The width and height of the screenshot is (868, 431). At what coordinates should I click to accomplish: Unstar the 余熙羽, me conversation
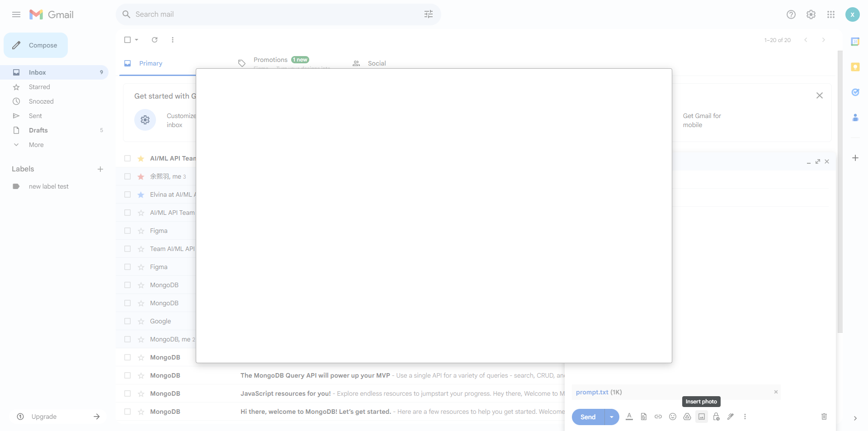(141, 176)
